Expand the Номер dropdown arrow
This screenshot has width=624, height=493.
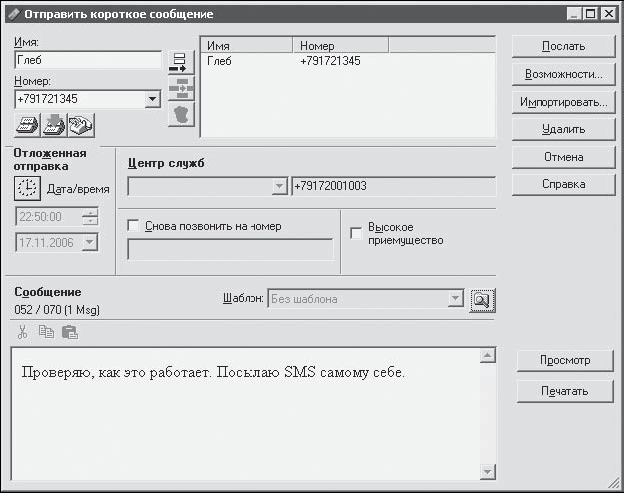tap(152, 99)
